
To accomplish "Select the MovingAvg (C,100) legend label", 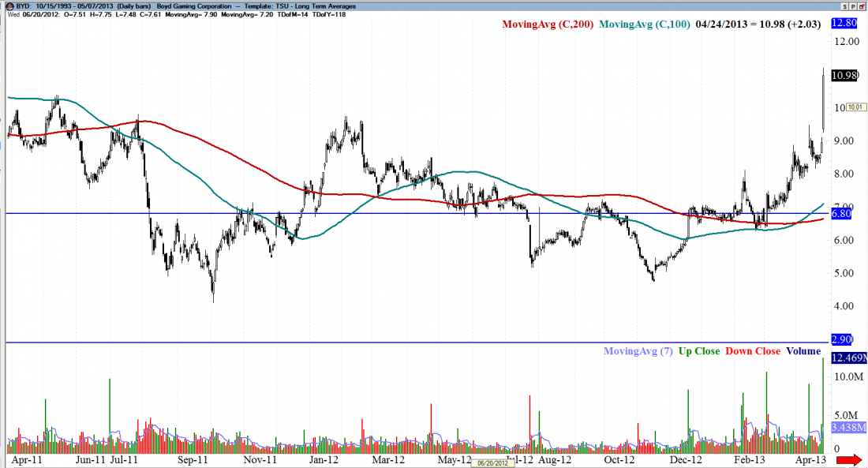I will [644, 24].
